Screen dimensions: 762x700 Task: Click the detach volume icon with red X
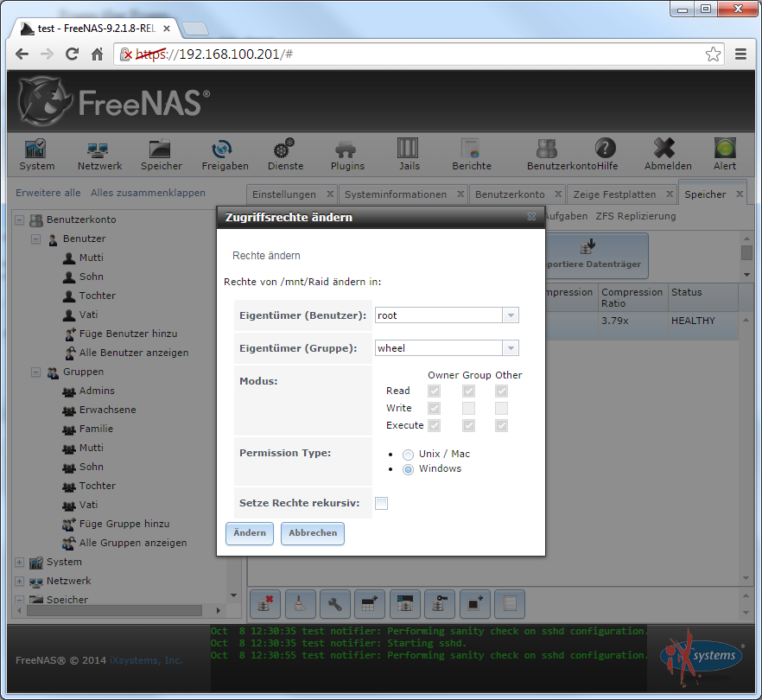(265, 604)
